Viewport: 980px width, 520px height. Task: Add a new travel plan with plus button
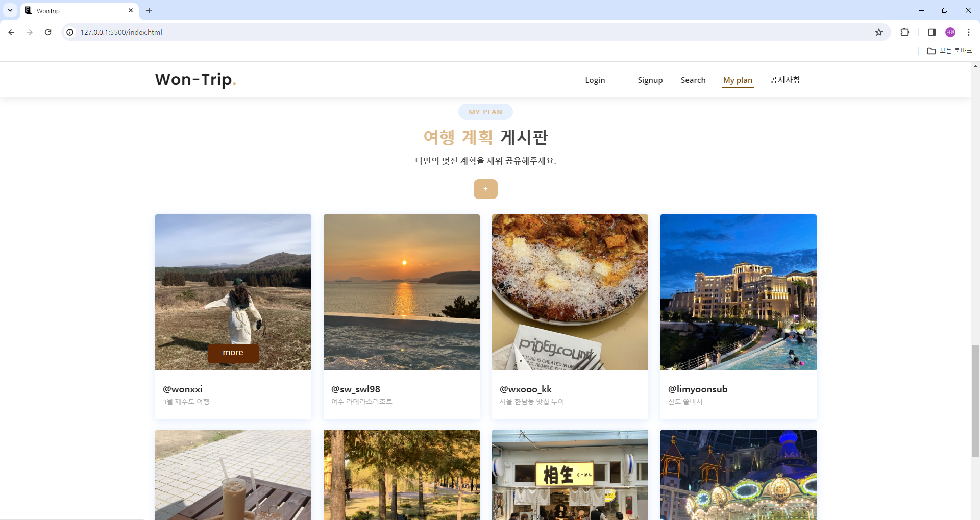click(x=485, y=189)
